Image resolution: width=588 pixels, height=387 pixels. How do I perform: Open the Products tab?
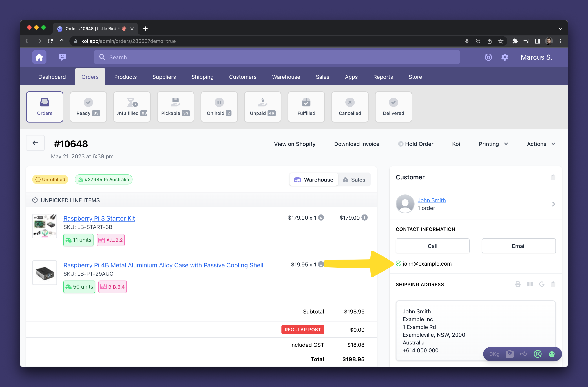tap(125, 77)
